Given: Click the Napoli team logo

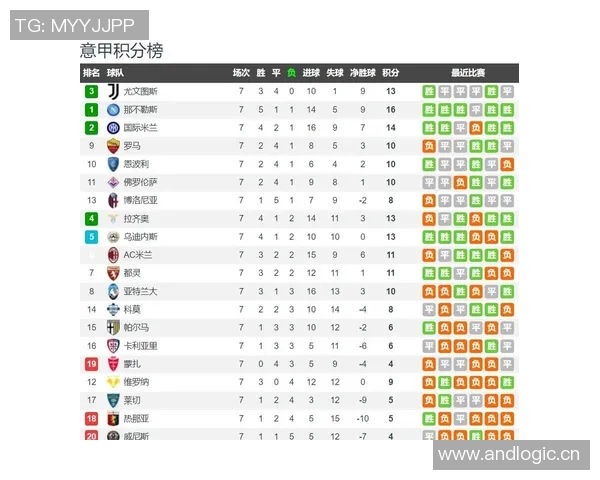Looking at the screenshot, I should tap(113, 110).
